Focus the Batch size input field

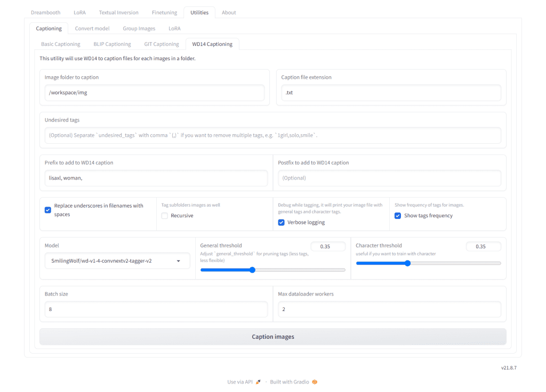156,309
